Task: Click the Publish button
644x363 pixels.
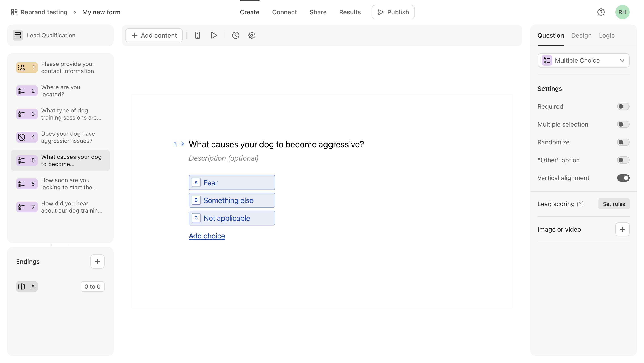Action: pos(393,12)
